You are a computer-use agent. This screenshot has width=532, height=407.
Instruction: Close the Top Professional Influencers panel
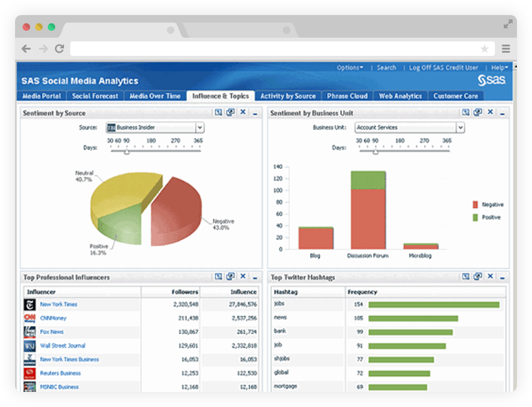coord(243,276)
